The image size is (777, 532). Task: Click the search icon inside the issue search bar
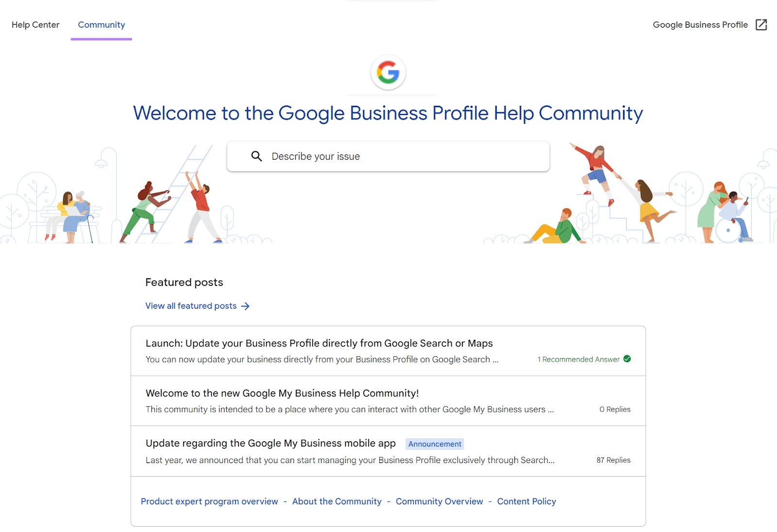257,156
